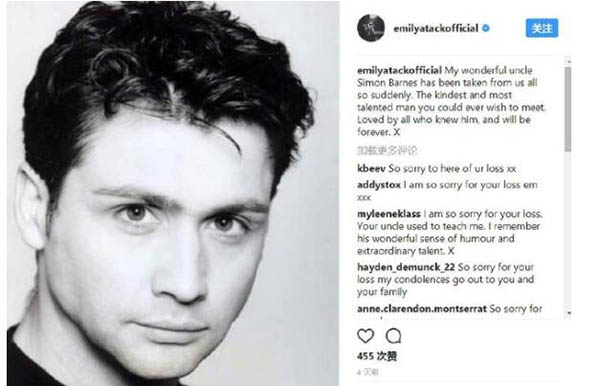View the 455 次赞 likes list
The width and height of the screenshot is (600, 386).
377,356
